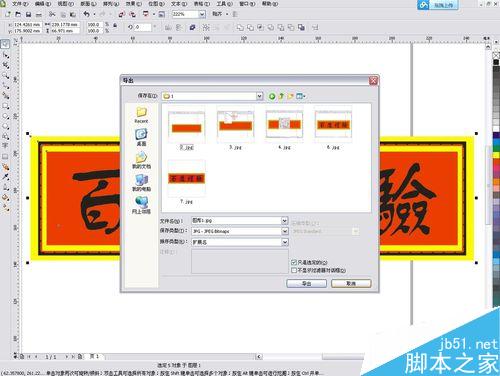Toggle the 不显示过滤器对话框 checkbox

click(x=294, y=270)
